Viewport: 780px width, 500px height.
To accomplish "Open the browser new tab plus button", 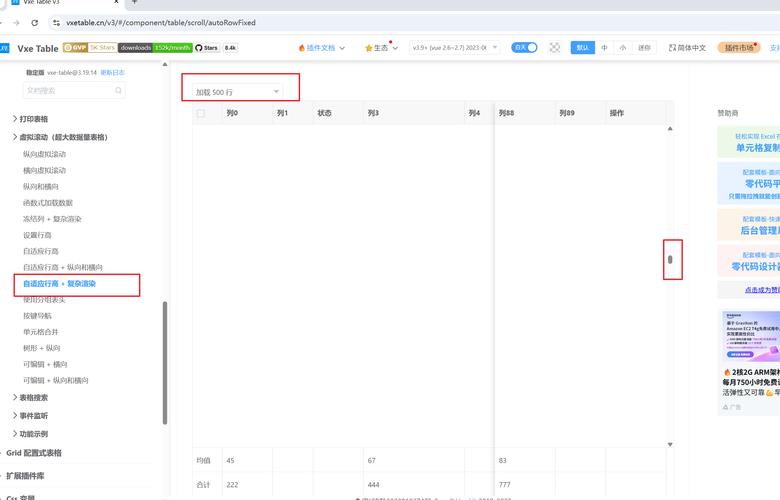I will pyautogui.click(x=134, y=3).
